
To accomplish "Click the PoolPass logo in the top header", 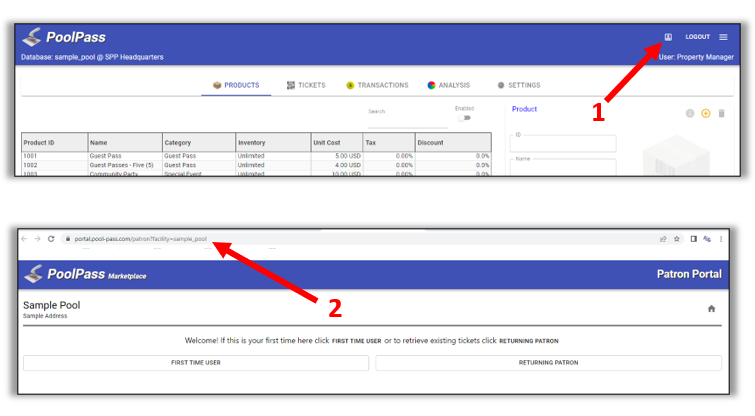I will click(64, 37).
